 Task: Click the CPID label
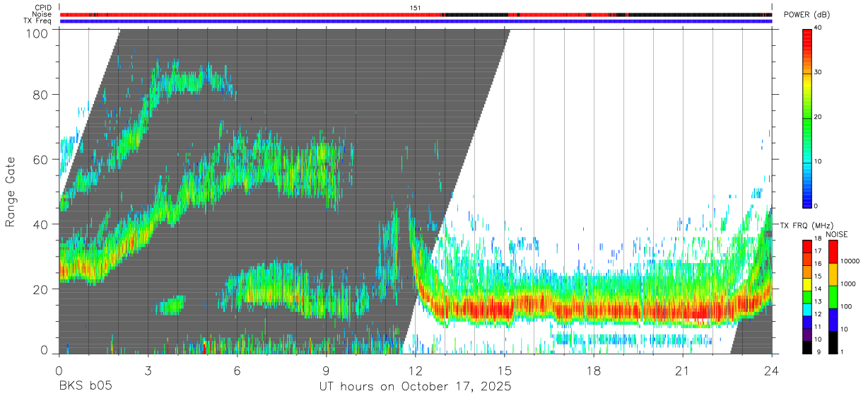pyautogui.click(x=43, y=8)
